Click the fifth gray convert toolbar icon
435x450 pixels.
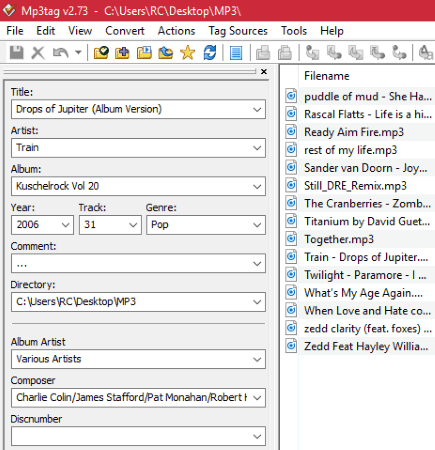click(x=399, y=53)
